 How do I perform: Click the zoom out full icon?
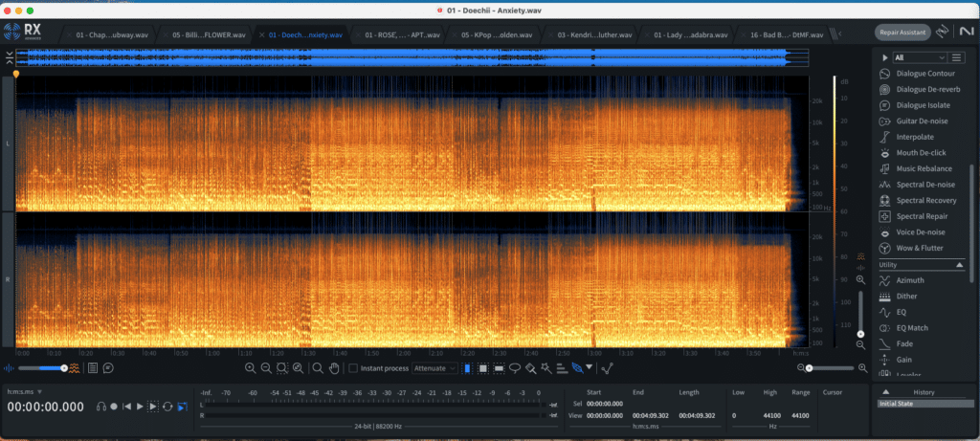coord(299,368)
